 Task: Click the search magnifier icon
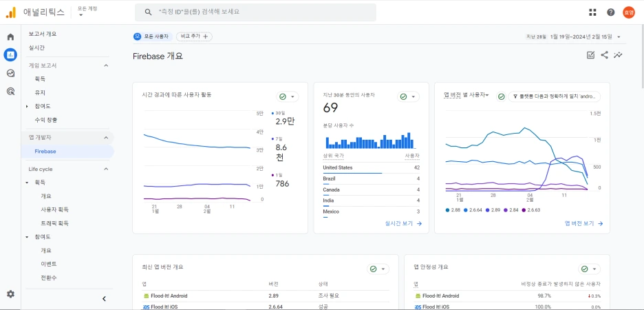tap(148, 12)
